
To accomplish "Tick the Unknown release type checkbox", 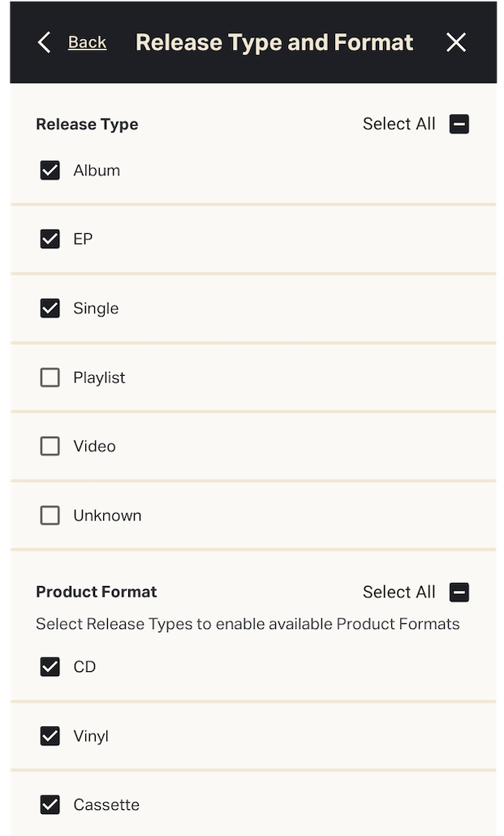I will tap(50, 515).
